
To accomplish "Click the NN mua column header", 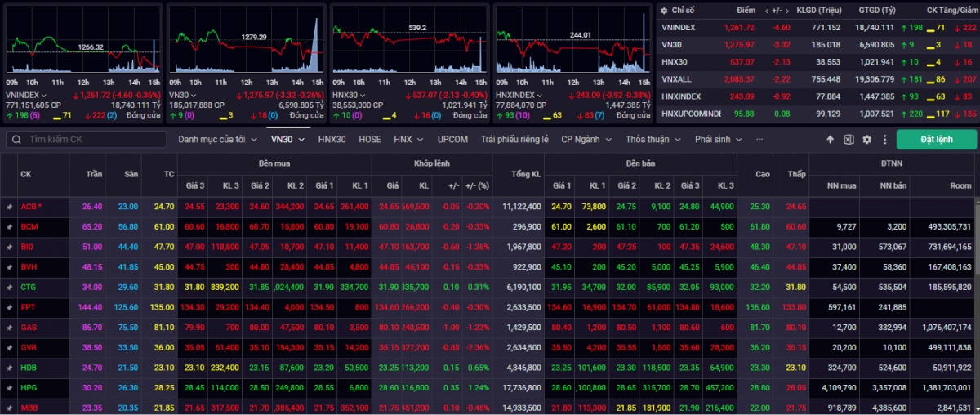I will point(840,185).
